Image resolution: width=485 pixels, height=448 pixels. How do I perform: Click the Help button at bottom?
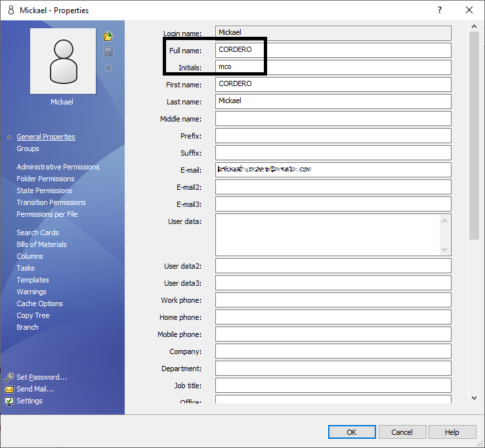pos(452,432)
